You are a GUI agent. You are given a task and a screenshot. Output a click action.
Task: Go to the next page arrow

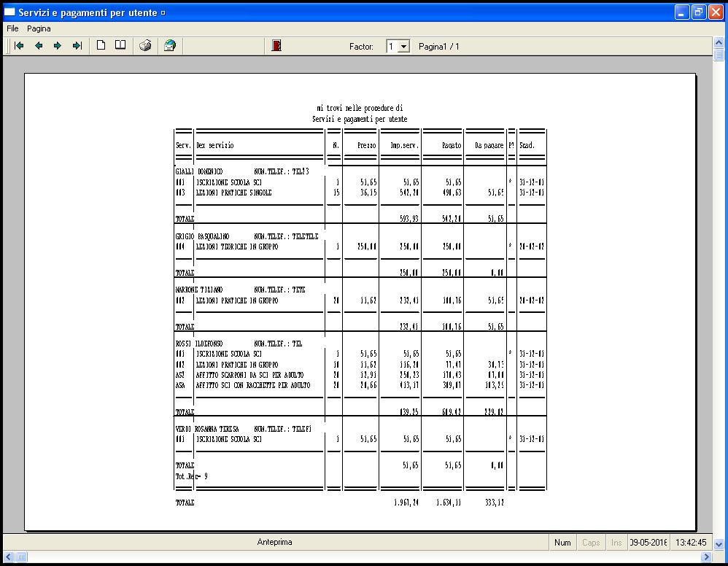pos(58,45)
